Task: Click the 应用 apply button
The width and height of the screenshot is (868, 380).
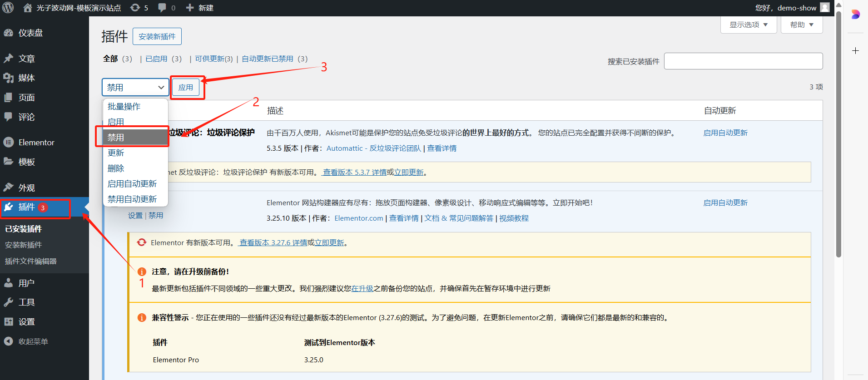Action: [186, 87]
